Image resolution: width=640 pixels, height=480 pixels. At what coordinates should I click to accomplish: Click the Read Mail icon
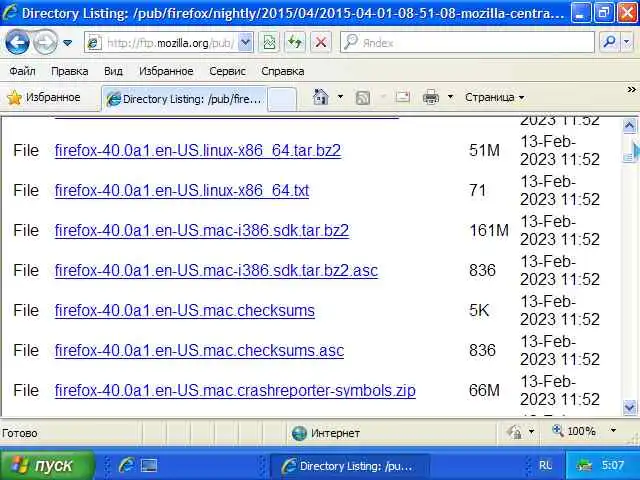tap(402, 97)
